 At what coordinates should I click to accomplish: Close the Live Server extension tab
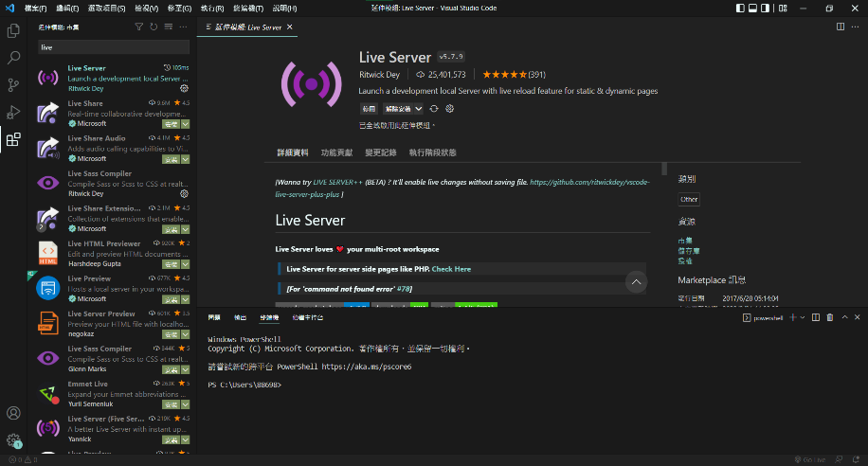pyautogui.click(x=290, y=27)
